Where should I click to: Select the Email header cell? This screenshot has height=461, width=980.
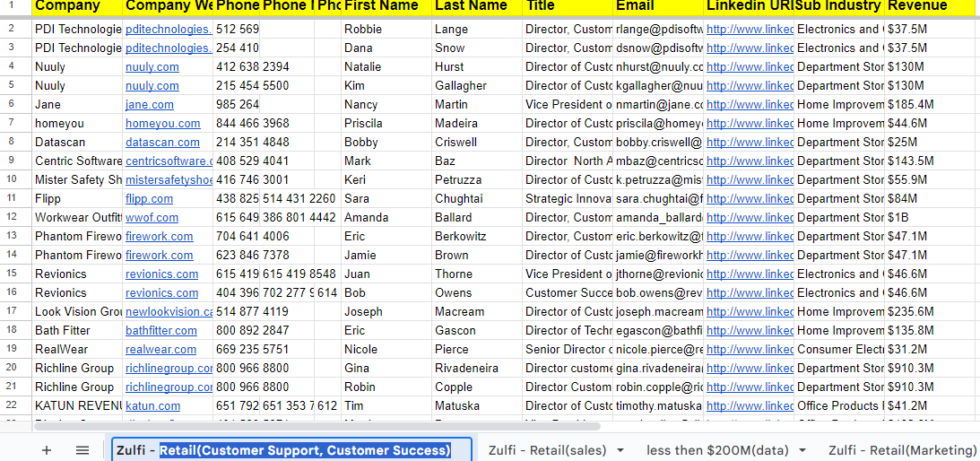[658, 7]
